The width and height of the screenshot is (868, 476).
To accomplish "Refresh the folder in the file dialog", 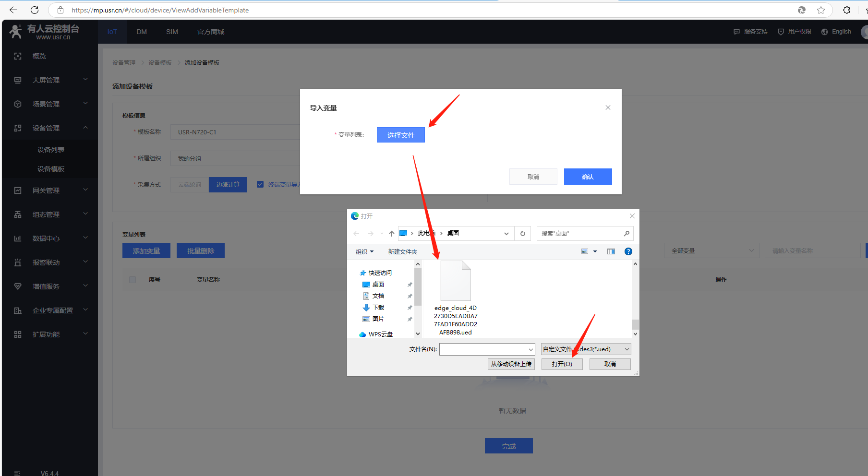I will (x=523, y=234).
